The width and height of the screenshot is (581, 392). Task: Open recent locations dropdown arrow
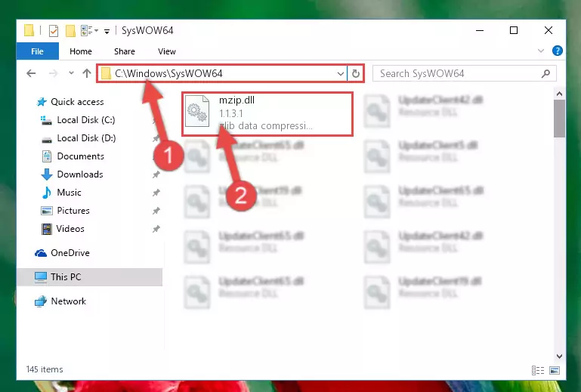[x=71, y=73]
